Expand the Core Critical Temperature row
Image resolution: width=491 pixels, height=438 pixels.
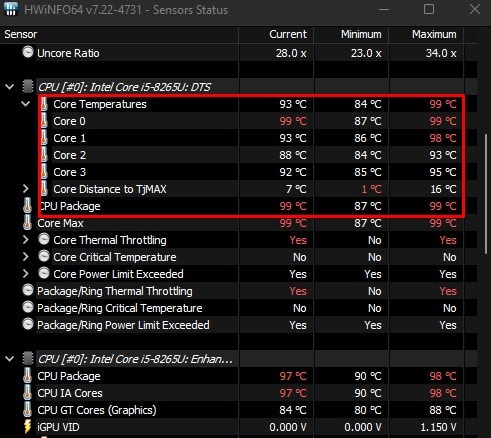pos(26,257)
